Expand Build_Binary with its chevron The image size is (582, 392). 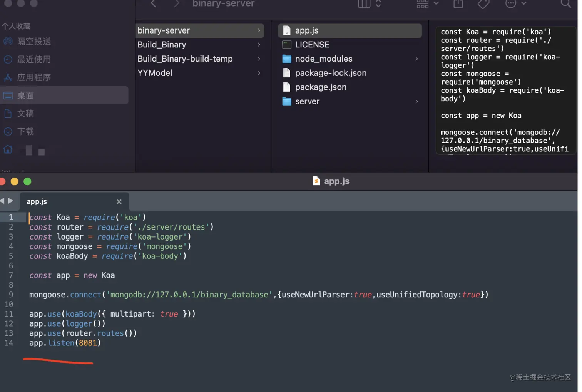(259, 45)
